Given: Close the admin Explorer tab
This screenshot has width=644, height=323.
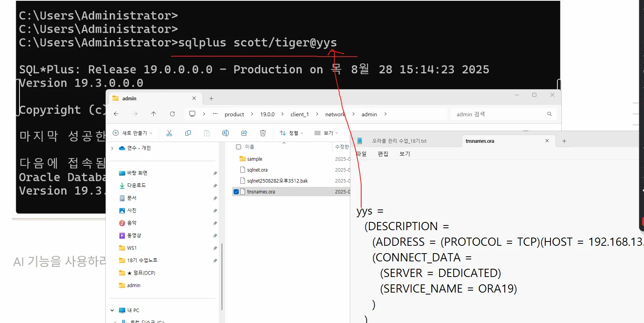Looking at the screenshot, I should pyautogui.click(x=194, y=98).
